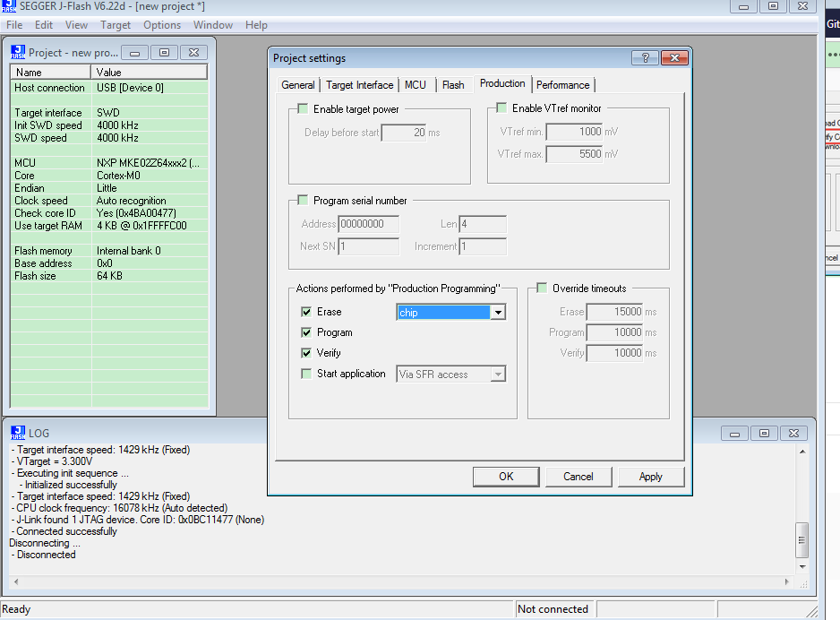This screenshot has height=620, width=840.
Task: Open the Edit menu
Action: coord(44,25)
